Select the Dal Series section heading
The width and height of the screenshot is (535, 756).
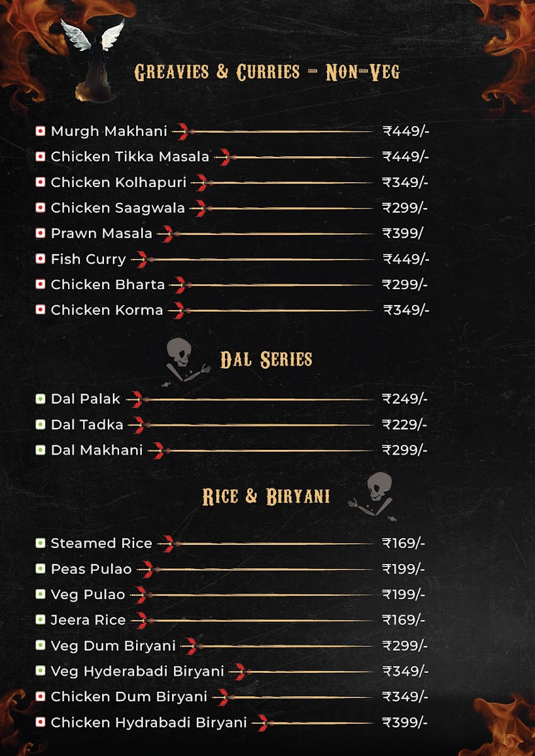tap(266, 360)
